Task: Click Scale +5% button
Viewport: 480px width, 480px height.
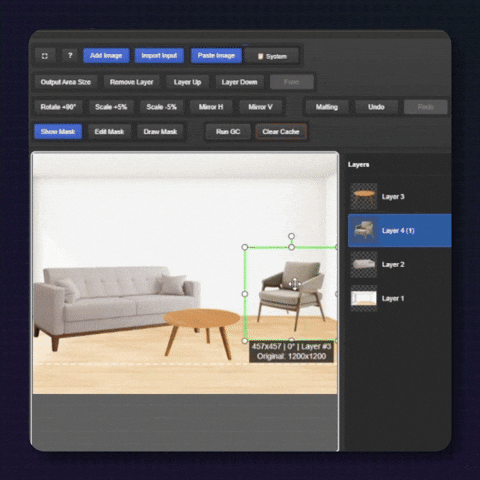Action: 111,107
